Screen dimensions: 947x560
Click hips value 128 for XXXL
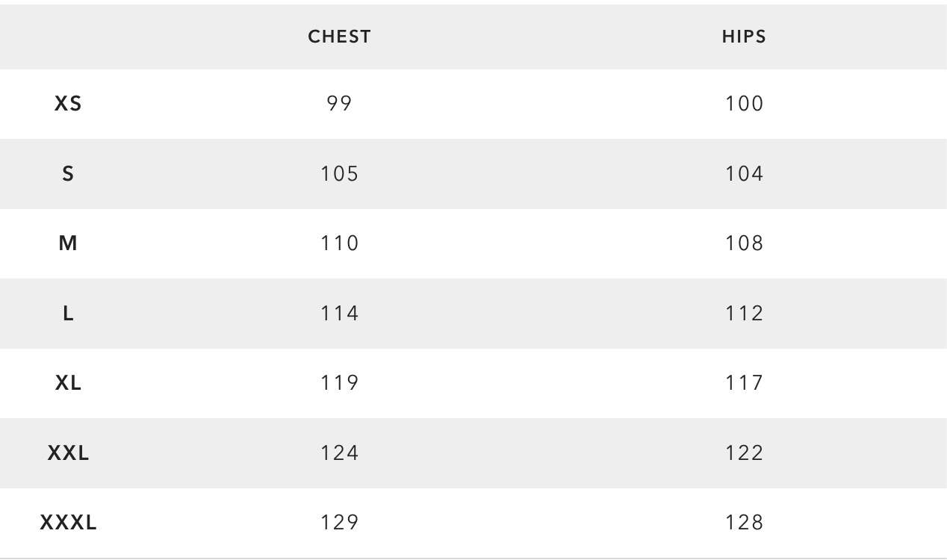pos(745,523)
